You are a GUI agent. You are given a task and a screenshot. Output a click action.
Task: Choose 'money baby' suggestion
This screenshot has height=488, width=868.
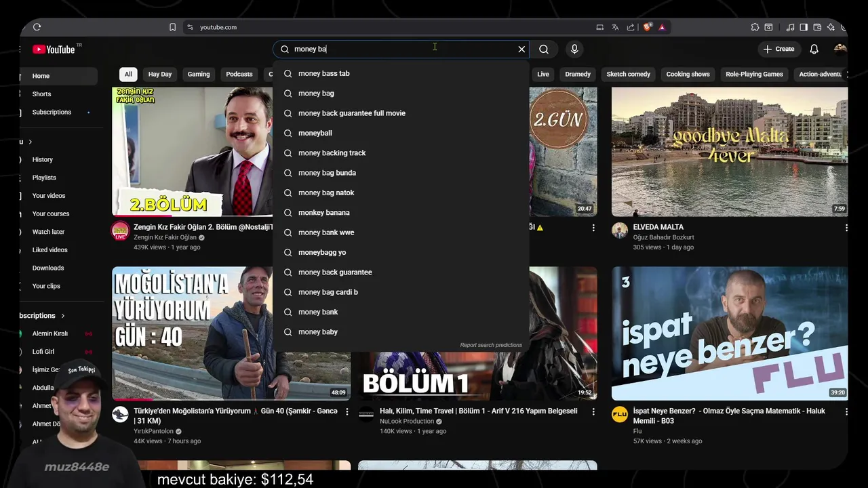401,332
